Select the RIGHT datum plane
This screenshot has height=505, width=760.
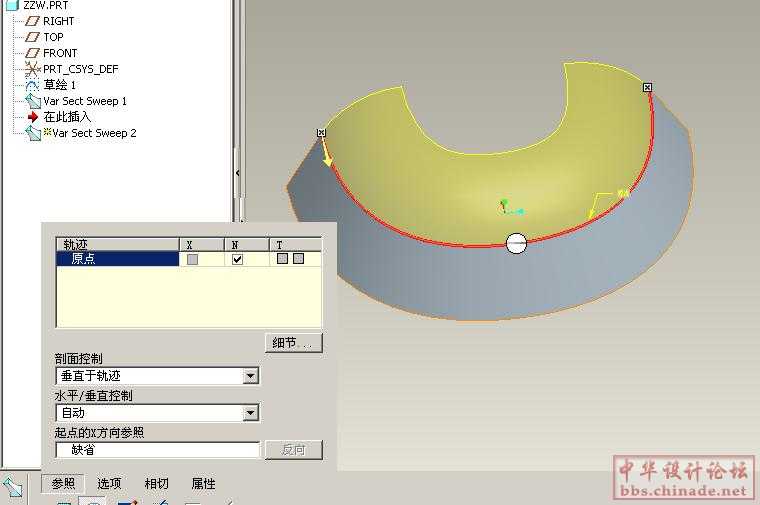[x=50, y=21]
